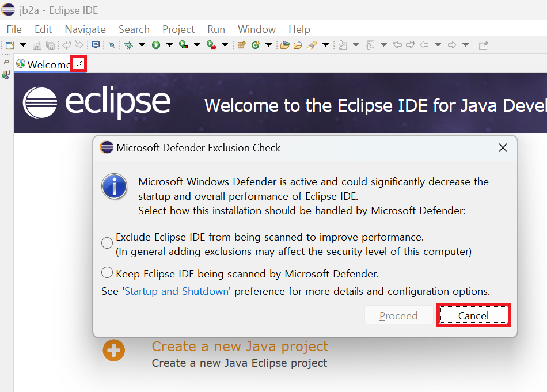Close the Welcome tab
The width and height of the screenshot is (547, 392).
point(79,63)
